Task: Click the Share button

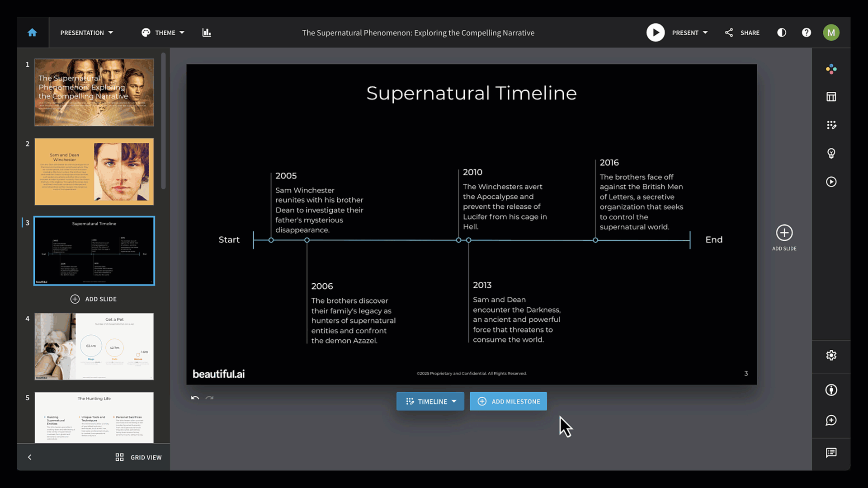Action: pos(742,33)
